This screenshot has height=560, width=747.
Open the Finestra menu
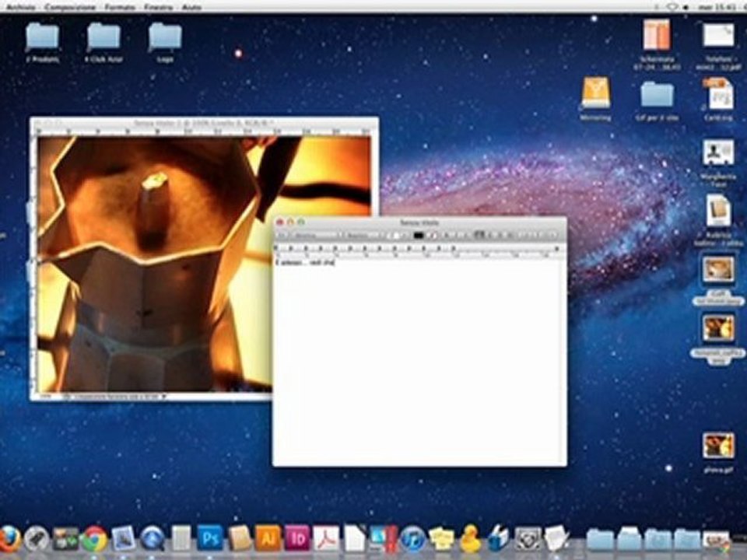pyautogui.click(x=158, y=7)
